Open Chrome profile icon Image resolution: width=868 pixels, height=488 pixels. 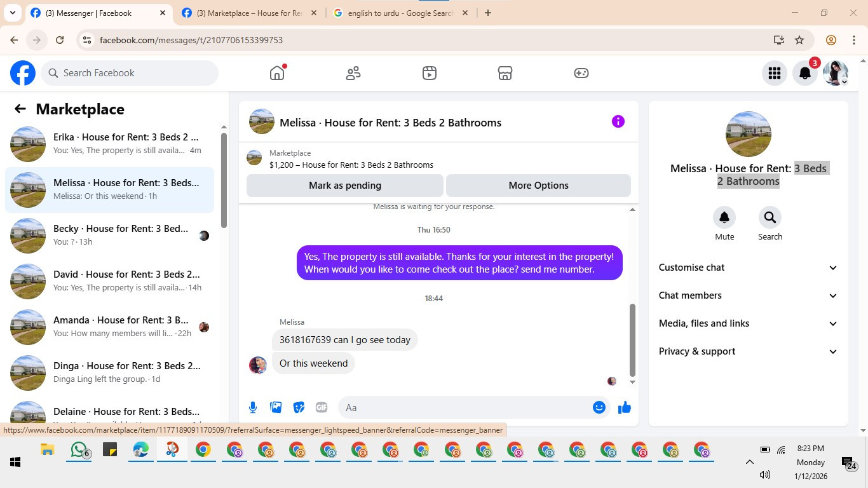[831, 40]
